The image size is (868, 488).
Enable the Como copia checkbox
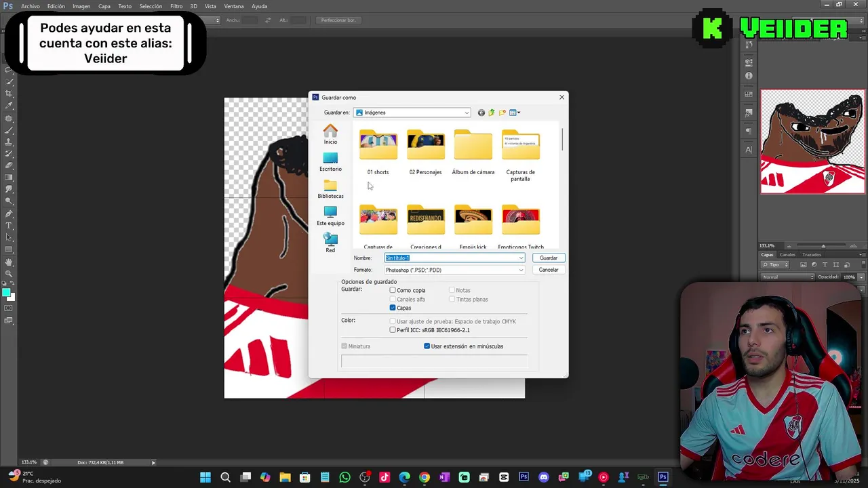[393, 290]
